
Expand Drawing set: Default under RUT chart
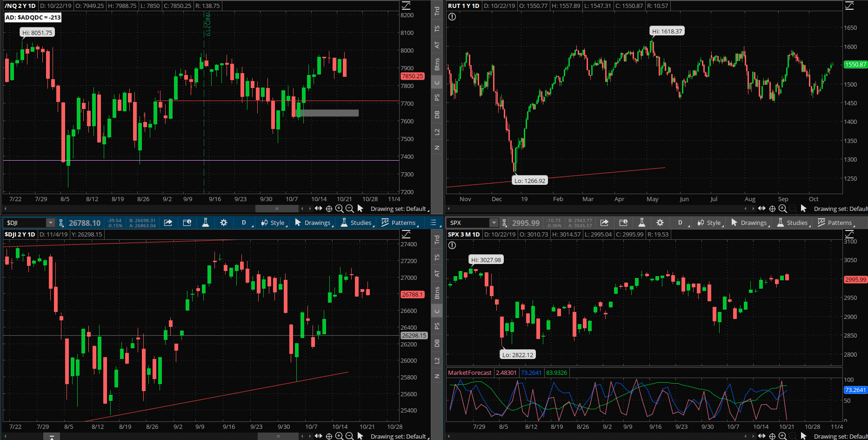(x=841, y=209)
